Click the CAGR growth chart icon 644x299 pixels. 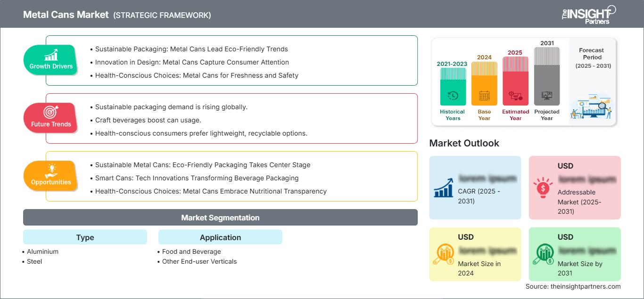pyautogui.click(x=444, y=187)
